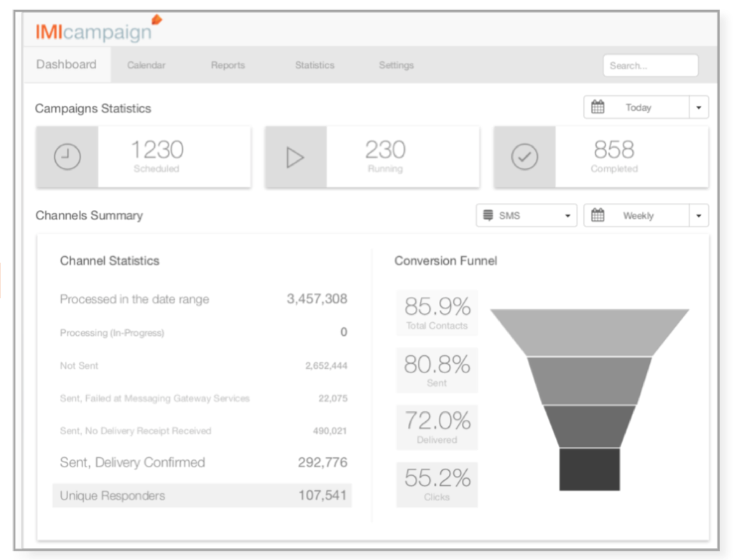Screen dimensions: 733x560
Task: Click the clock icon on Scheduled card
Action: point(67,157)
